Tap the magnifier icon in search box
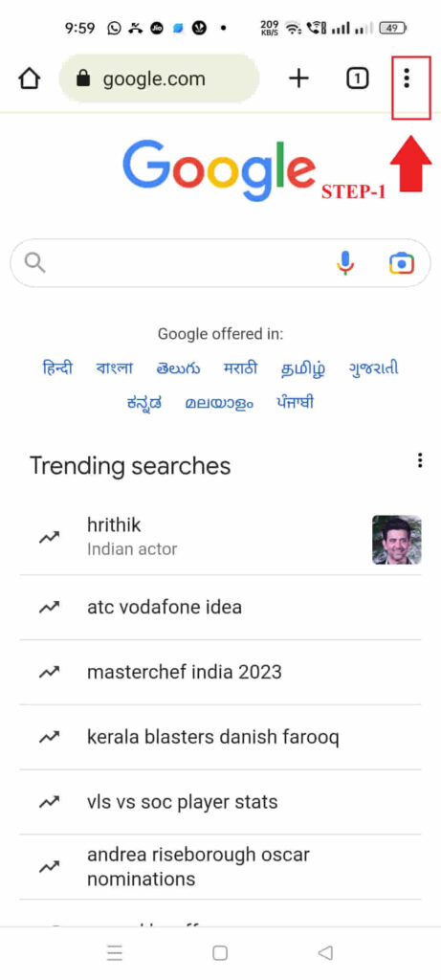The image size is (441, 980). tap(35, 263)
